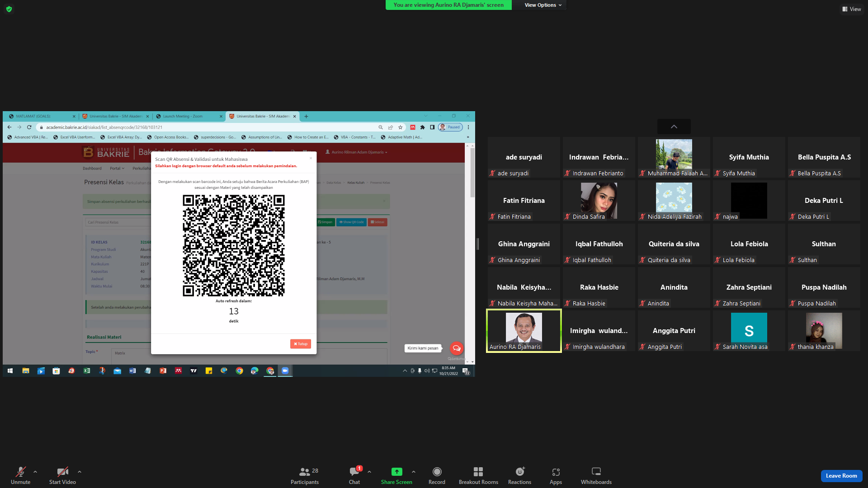Open Whiteboards
Image resolution: width=868 pixels, height=488 pixels.
tap(596, 475)
